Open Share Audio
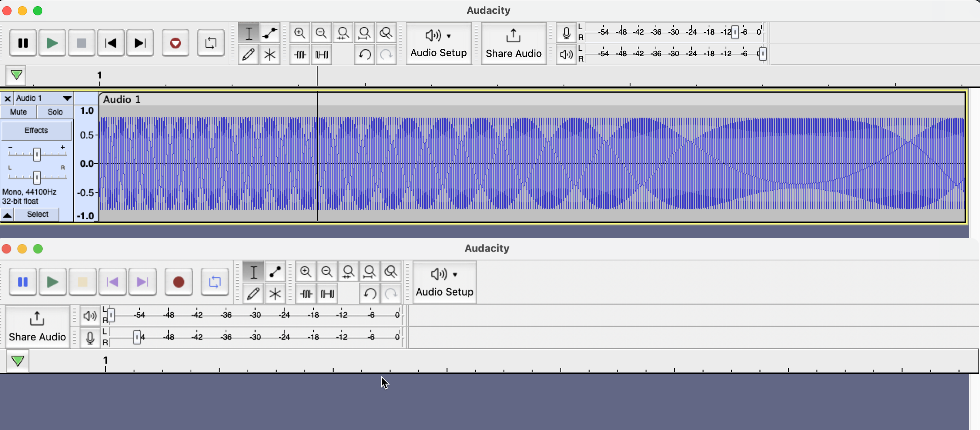The image size is (980, 430). tap(513, 43)
